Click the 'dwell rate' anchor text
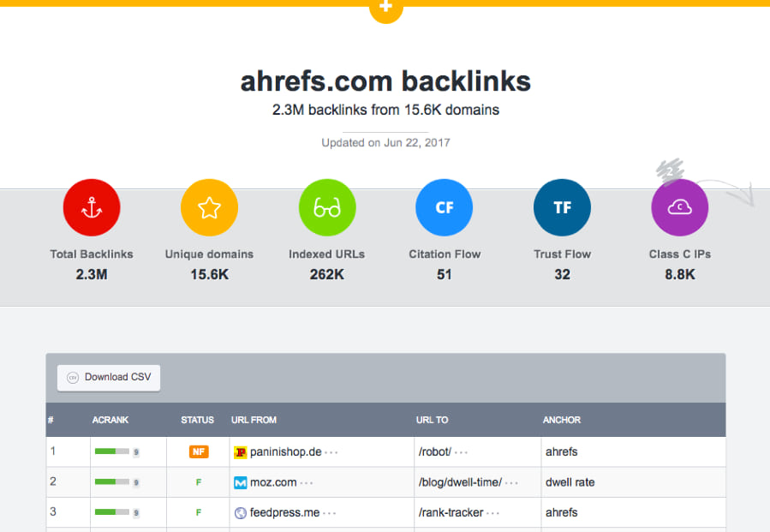 coord(570,482)
